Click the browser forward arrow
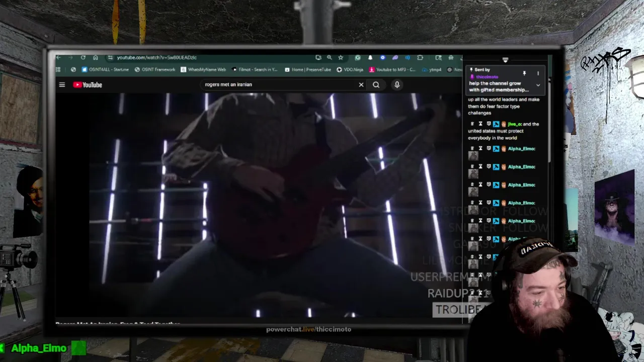The image size is (644, 362). coord(70,57)
